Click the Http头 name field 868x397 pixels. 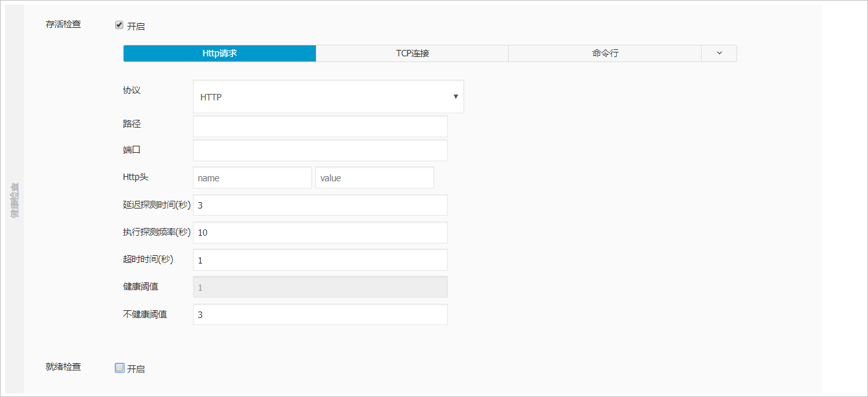(x=252, y=177)
